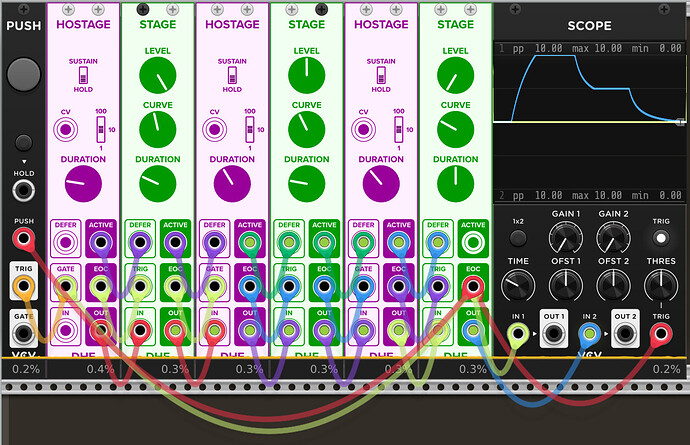Click the GAIN 1 knob on SCOPE

pos(565,238)
